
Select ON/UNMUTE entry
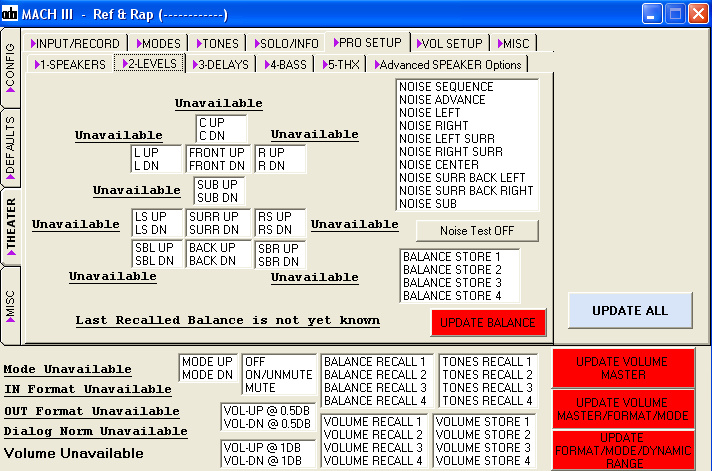click(x=279, y=375)
